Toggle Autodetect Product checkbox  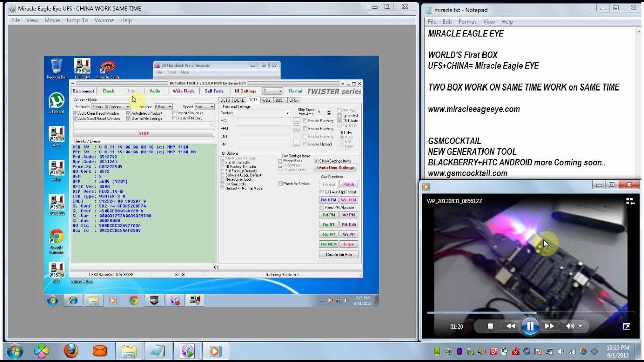point(128,113)
